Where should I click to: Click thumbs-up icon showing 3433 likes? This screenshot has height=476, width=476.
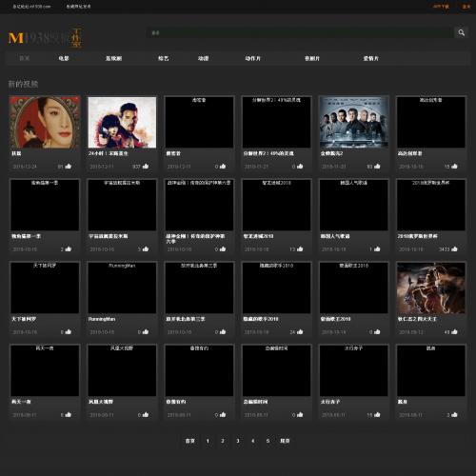(x=454, y=248)
